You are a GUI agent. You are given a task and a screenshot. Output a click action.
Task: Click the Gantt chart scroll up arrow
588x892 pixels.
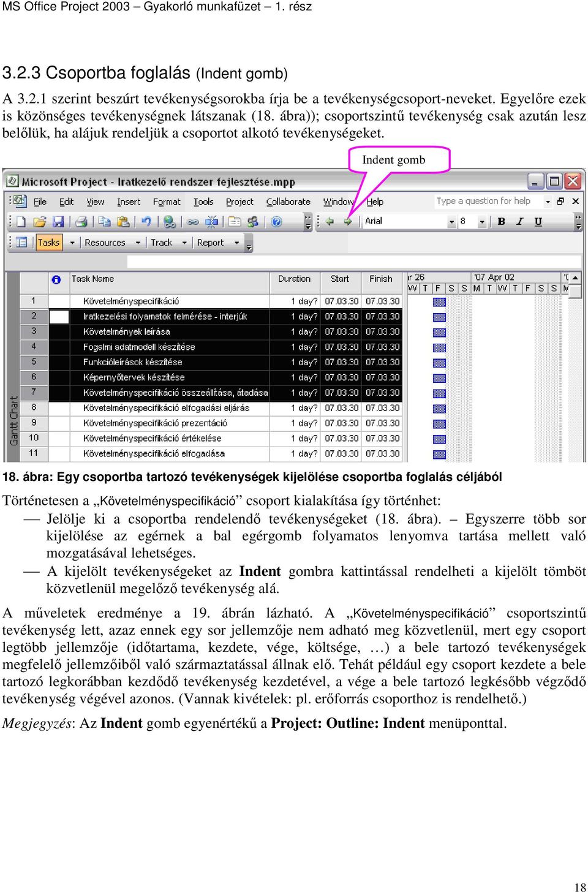tap(575, 278)
